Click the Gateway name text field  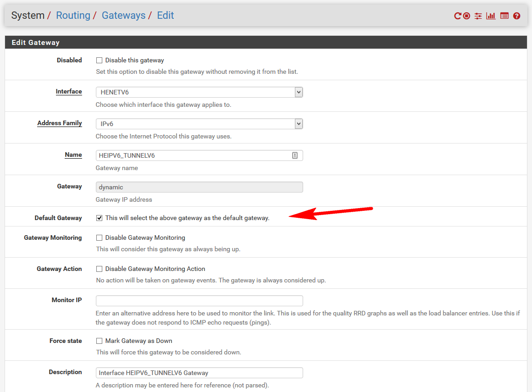pyautogui.click(x=193, y=155)
